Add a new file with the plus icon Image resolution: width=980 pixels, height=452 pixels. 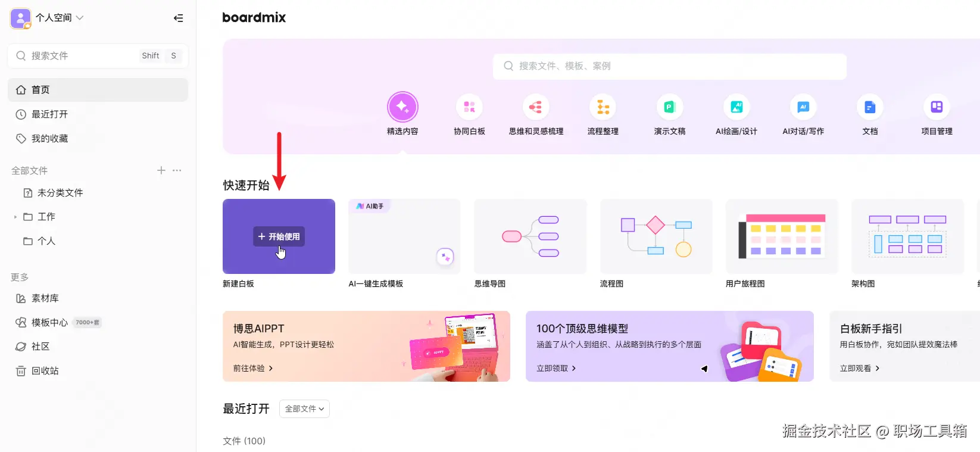(x=161, y=170)
